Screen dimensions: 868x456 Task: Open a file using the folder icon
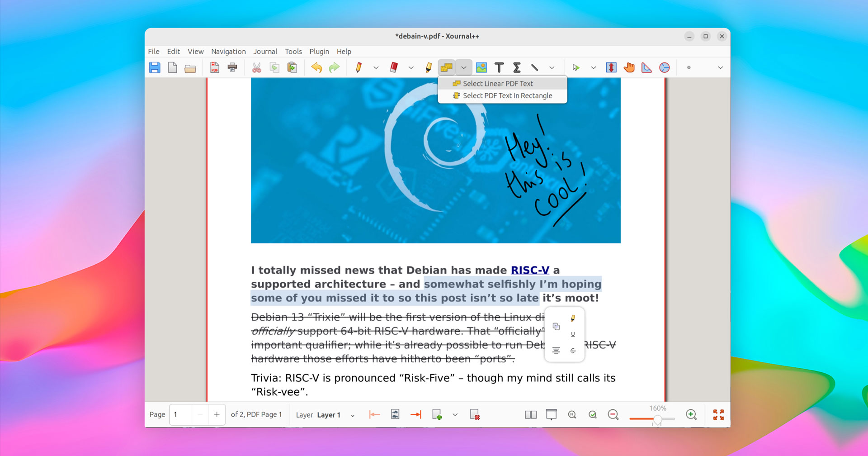pos(190,68)
